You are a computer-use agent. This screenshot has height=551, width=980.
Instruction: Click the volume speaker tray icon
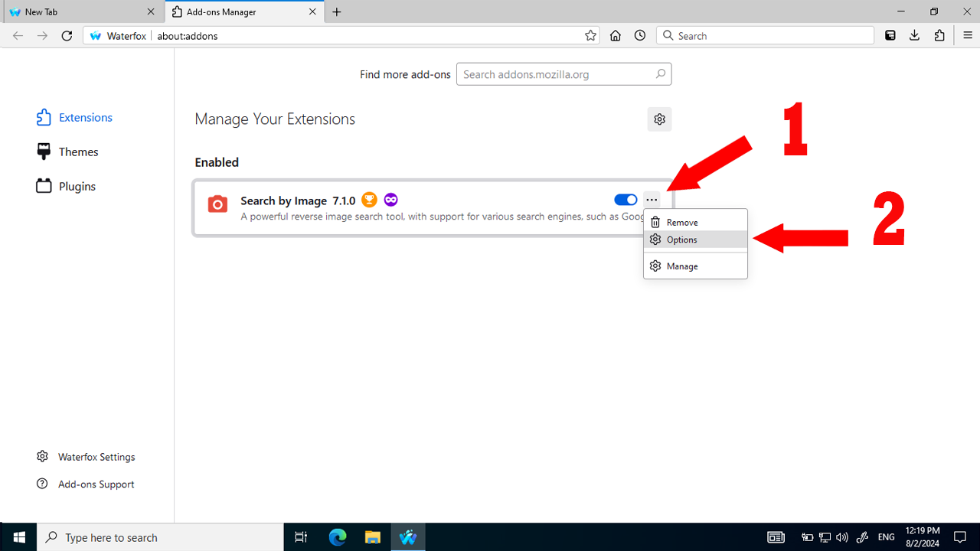(842, 537)
